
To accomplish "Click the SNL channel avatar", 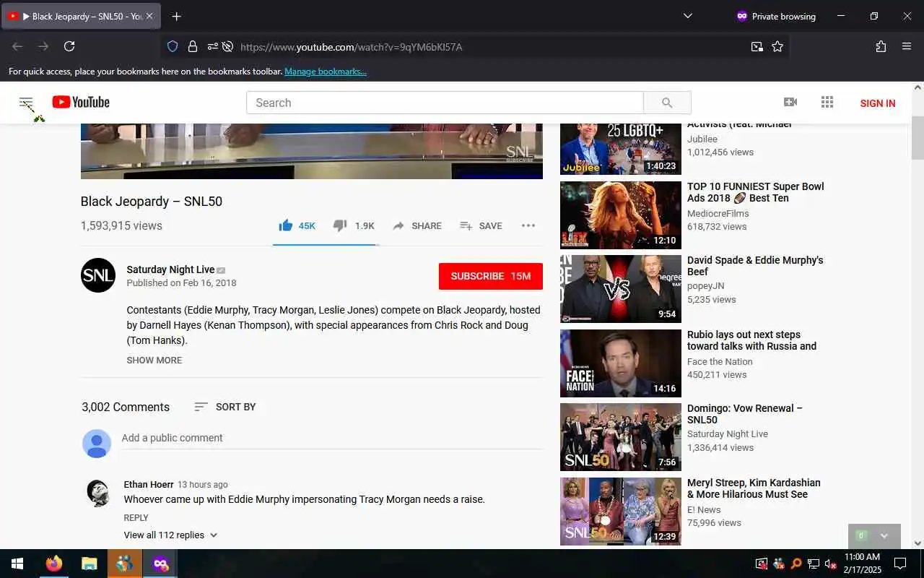I will click(98, 275).
